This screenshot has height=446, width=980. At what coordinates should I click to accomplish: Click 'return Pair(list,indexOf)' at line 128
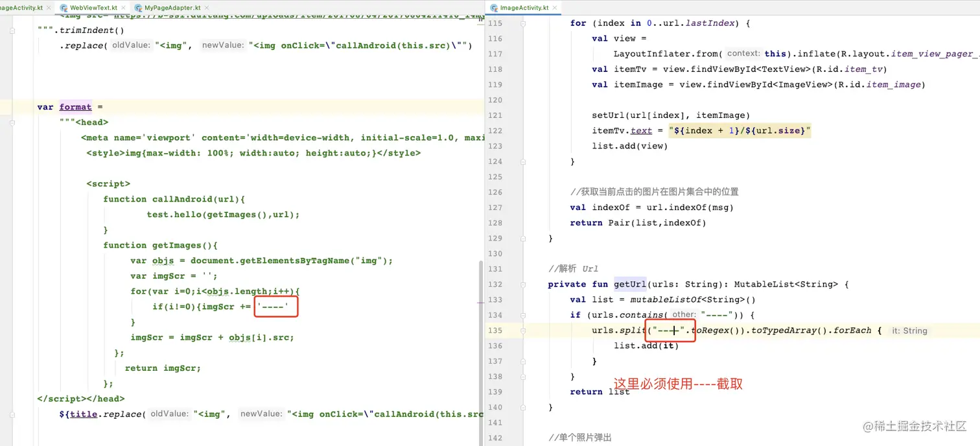638,222
